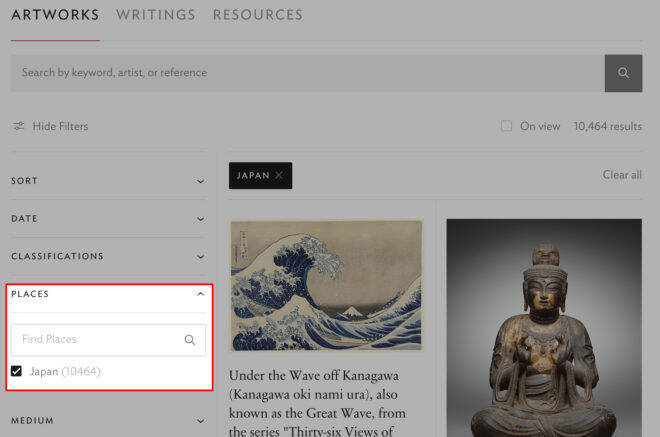Click Clear all filters link
Image resolution: width=660 pixels, height=437 pixels.
pyautogui.click(x=622, y=175)
